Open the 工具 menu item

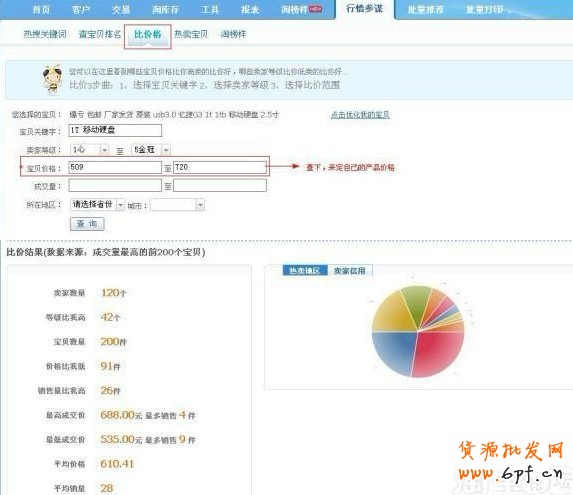point(210,9)
